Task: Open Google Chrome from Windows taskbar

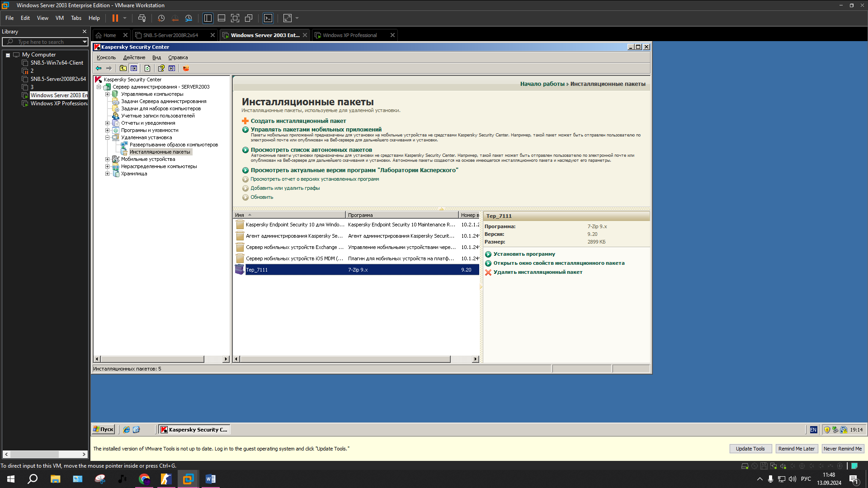Action: (144, 479)
